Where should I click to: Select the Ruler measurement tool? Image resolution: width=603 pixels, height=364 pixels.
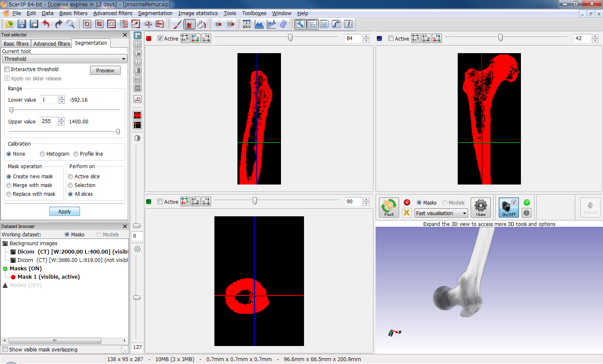coord(283,24)
